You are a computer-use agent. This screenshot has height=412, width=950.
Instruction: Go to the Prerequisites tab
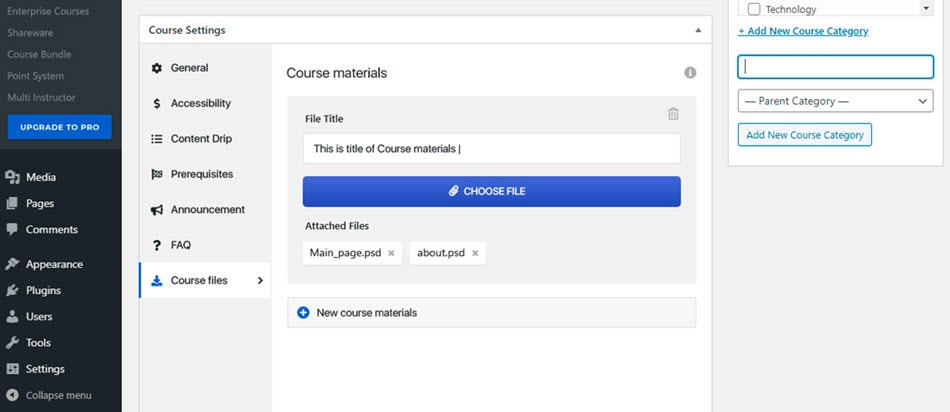(x=205, y=174)
